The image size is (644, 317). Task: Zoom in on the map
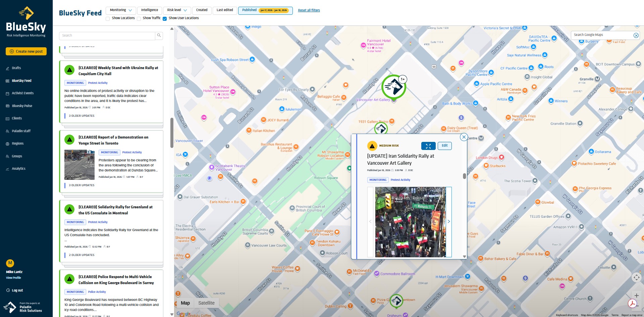coord(636,296)
